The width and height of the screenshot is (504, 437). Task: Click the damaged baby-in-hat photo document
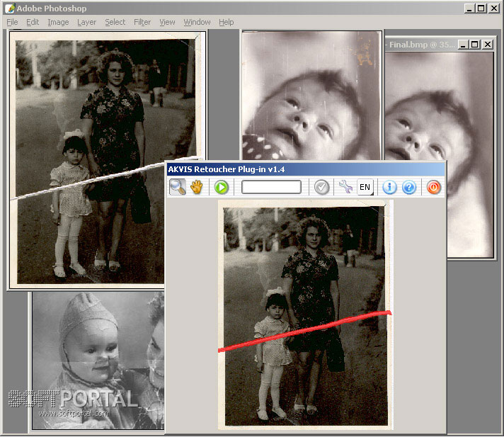pyautogui.click(x=98, y=360)
